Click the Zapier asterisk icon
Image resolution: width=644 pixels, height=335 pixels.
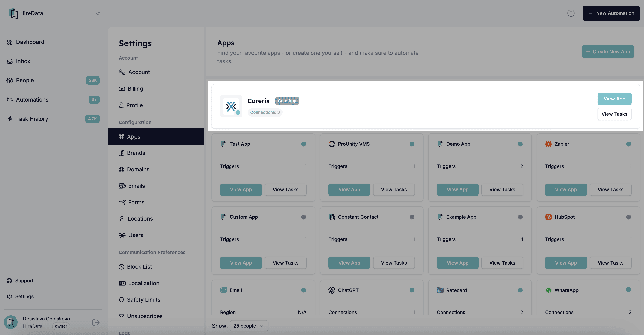pyautogui.click(x=548, y=144)
